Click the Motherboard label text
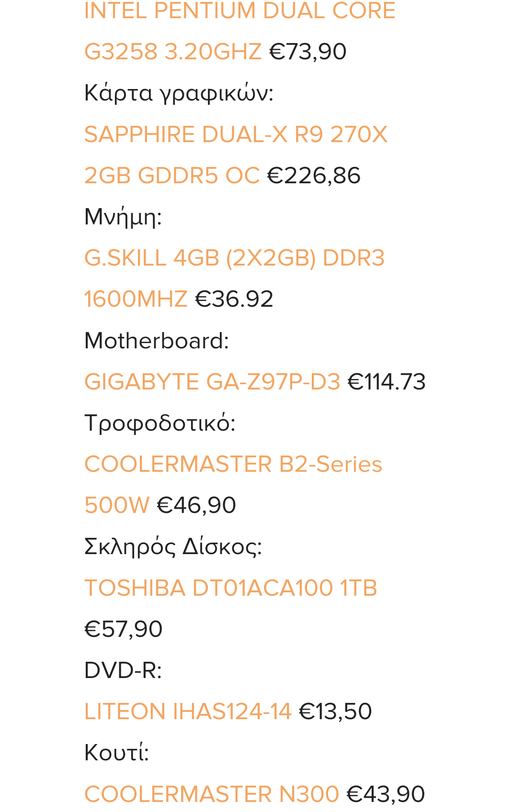512x812 pixels. [x=156, y=341]
